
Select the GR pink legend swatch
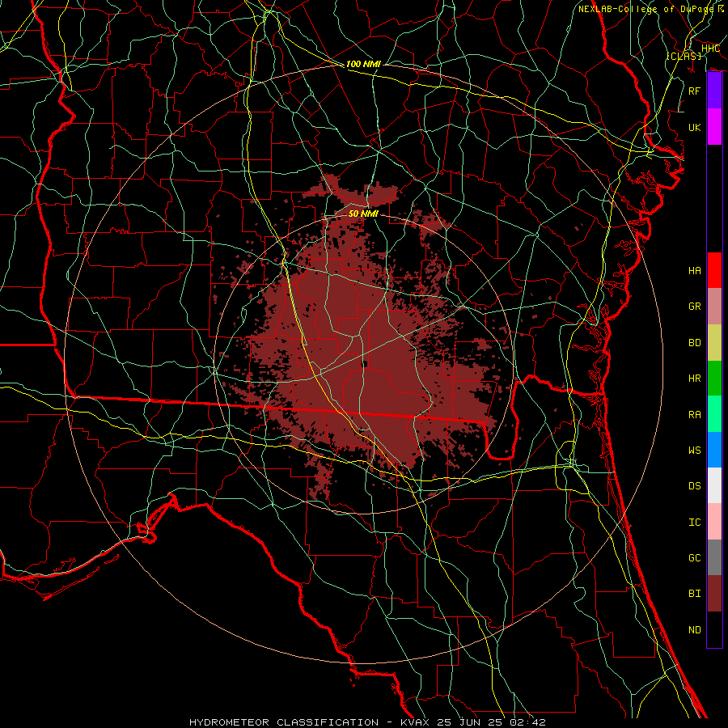click(x=714, y=306)
